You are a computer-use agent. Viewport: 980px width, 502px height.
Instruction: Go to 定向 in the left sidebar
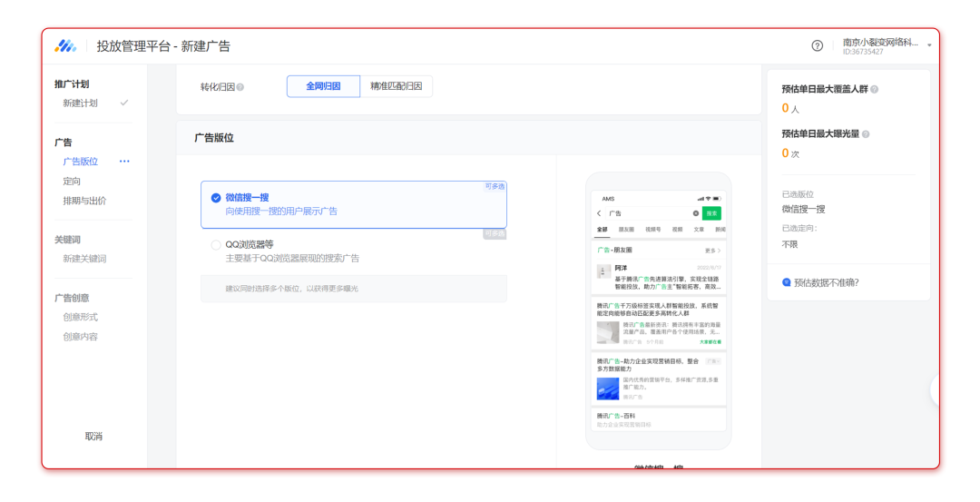pyautogui.click(x=72, y=182)
